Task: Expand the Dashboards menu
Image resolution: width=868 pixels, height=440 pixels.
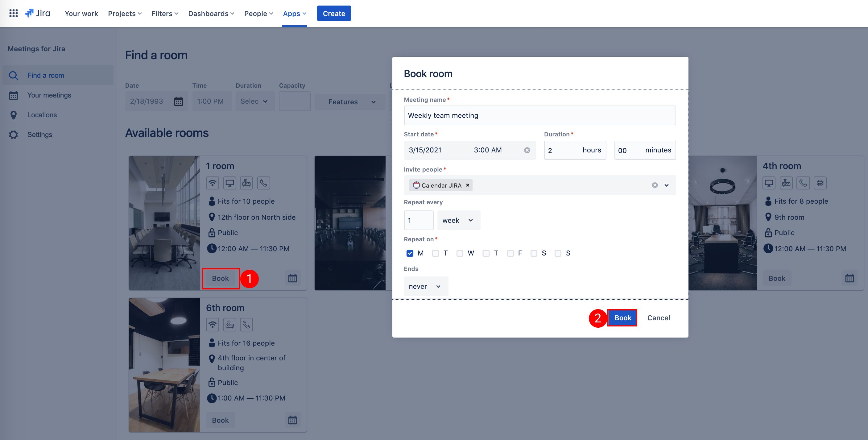Action: (x=211, y=14)
